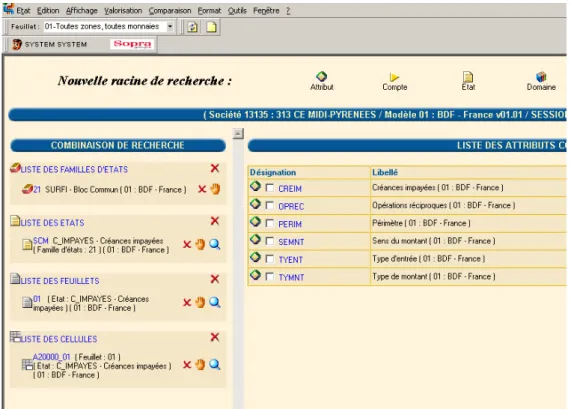Tick the PERIM attribute checkbox
This screenshot has height=409, width=571.
tap(270, 223)
